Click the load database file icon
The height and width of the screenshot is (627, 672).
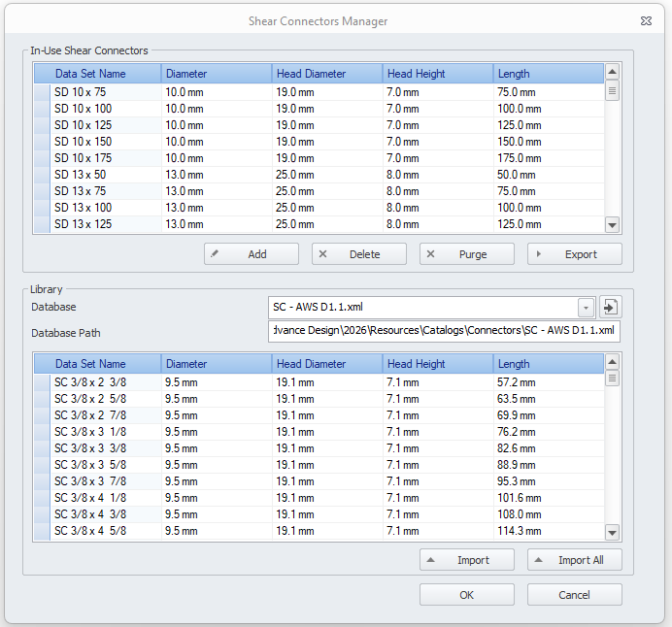click(x=610, y=307)
